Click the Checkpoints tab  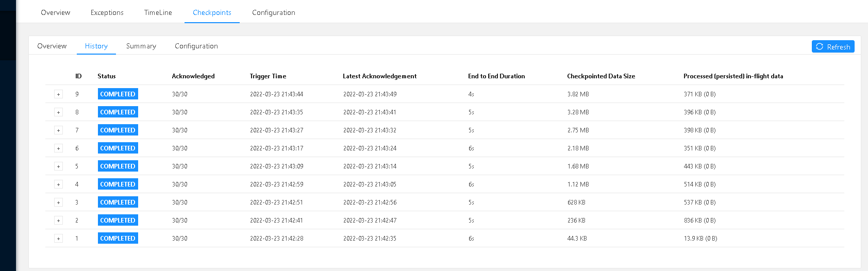pyautogui.click(x=212, y=12)
